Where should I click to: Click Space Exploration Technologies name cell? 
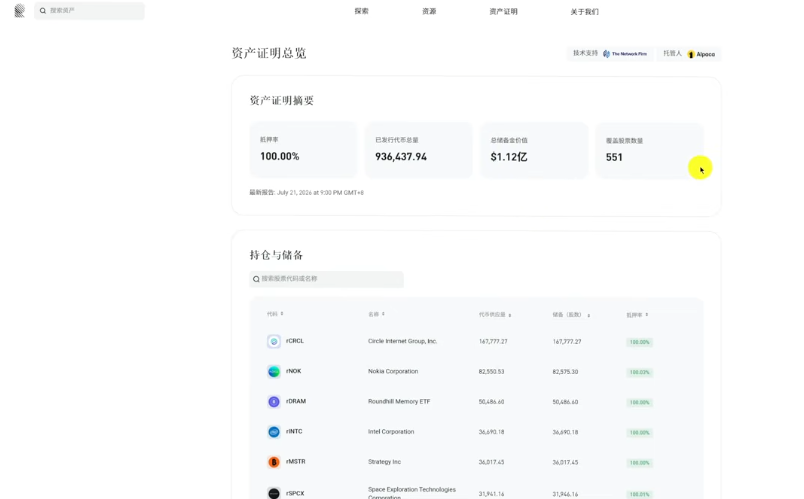coord(412,493)
